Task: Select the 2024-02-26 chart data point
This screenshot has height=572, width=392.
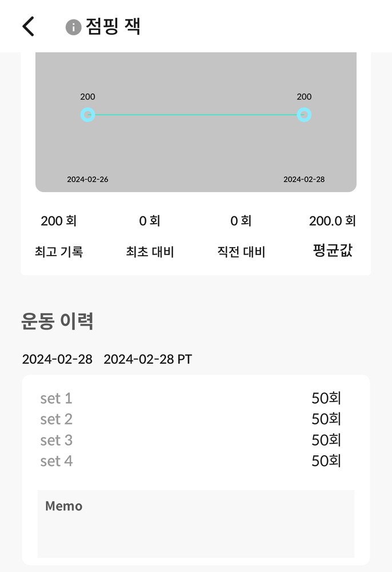Action: pos(87,115)
